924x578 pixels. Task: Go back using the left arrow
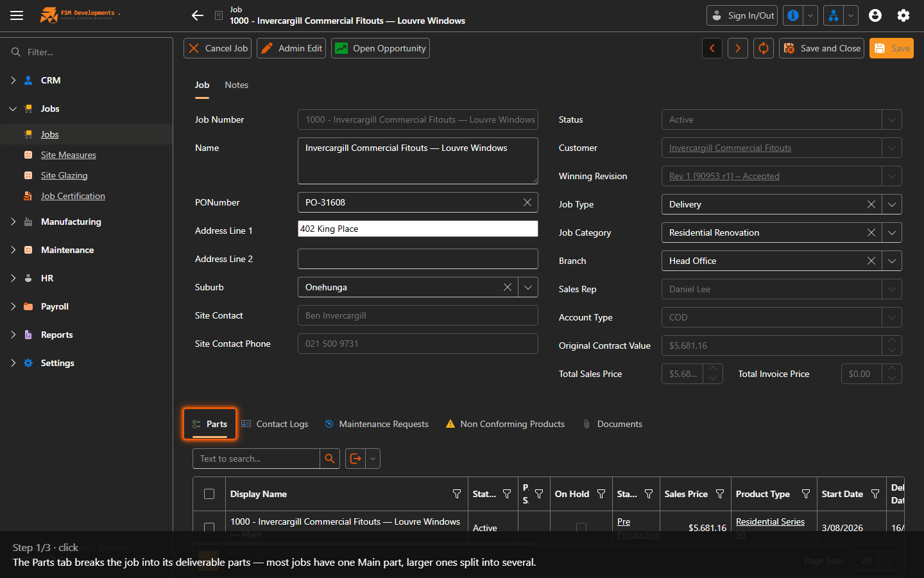pos(198,15)
